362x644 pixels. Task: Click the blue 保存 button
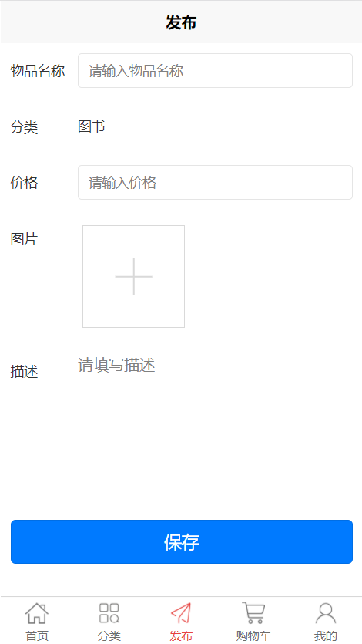(182, 541)
